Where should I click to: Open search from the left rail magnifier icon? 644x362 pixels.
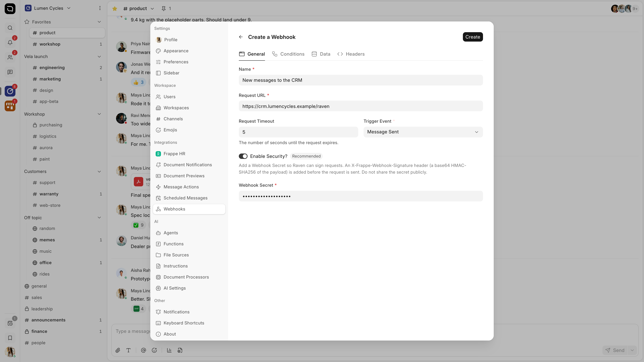click(x=10, y=28)
